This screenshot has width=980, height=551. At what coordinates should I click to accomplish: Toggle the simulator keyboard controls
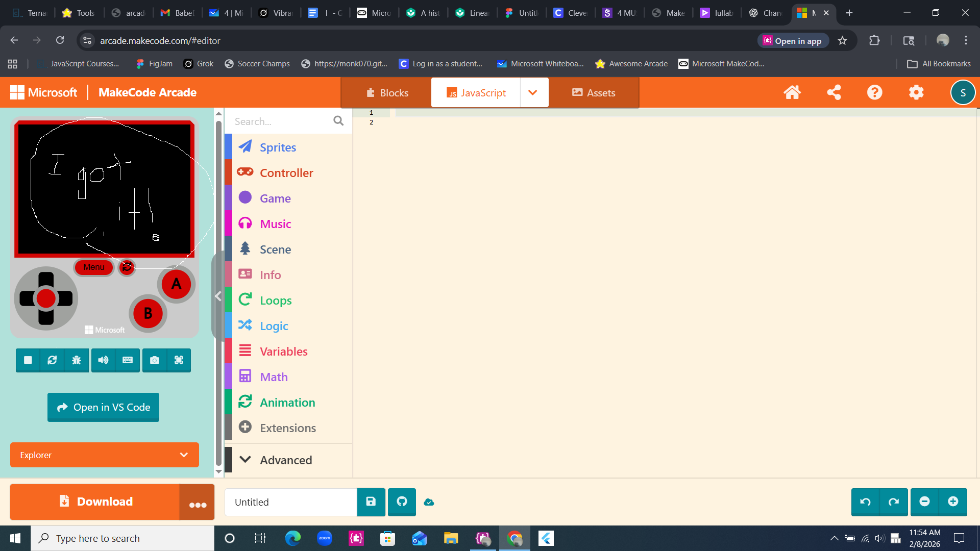coord(128,360)
